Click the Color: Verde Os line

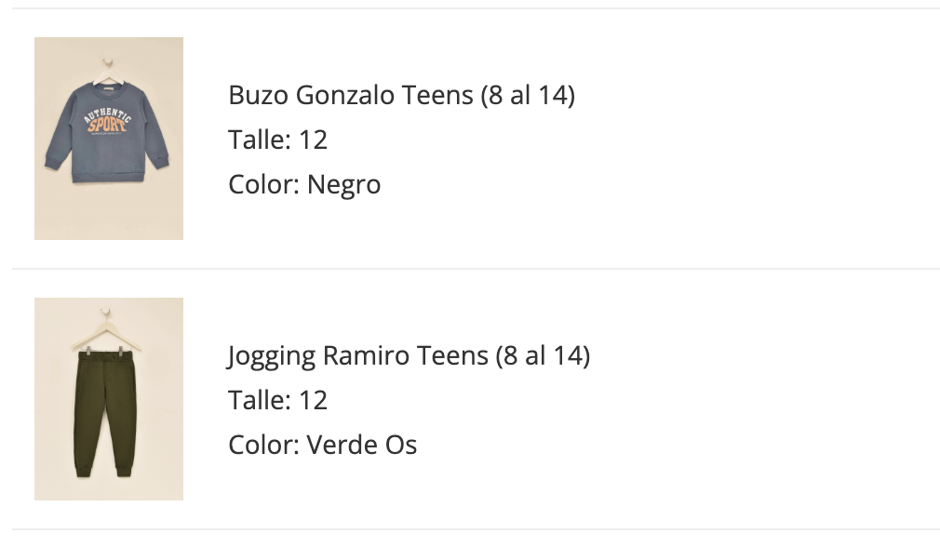pos(322,445)
